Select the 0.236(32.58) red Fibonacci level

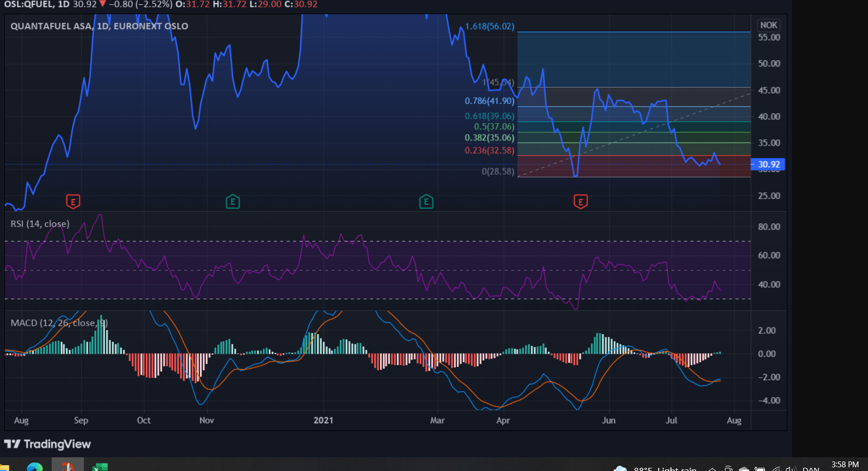click(489, 150)
